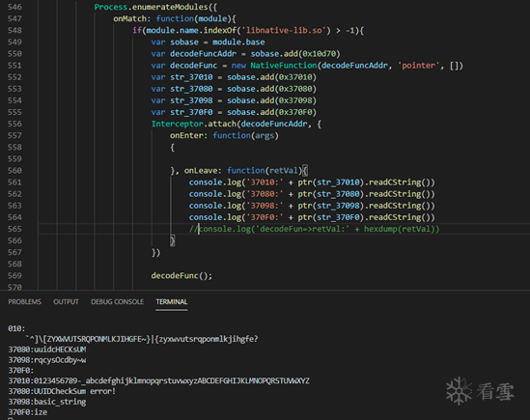The image size is (530, 420).
Task: Click terminal output '37098:basic_string'
Action: click(47, 402)
